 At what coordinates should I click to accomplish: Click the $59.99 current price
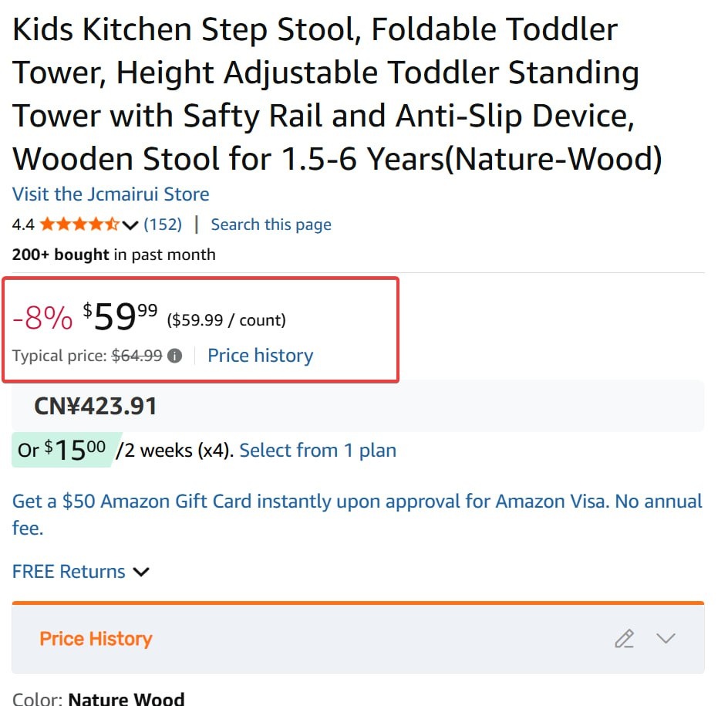pos(120,317)
